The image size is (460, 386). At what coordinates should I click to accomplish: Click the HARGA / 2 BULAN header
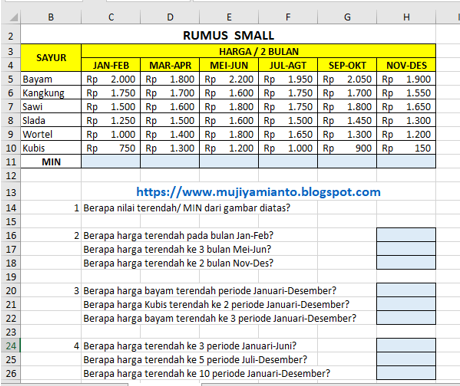(x=259, y=51)
